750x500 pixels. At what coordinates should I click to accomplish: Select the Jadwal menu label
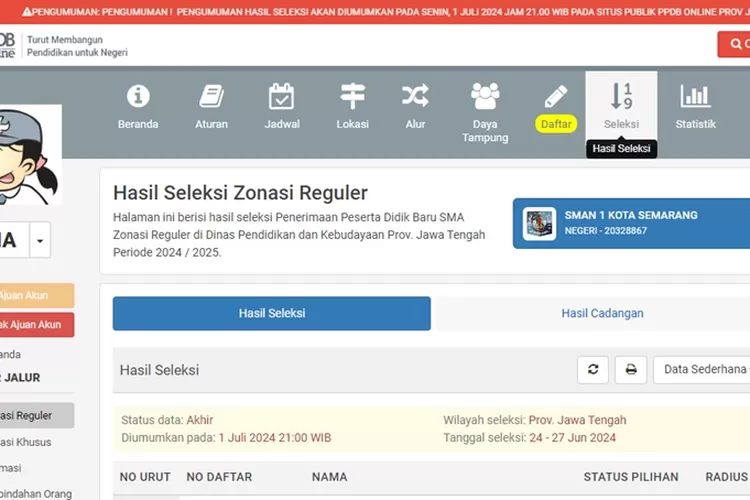(282, 124)
